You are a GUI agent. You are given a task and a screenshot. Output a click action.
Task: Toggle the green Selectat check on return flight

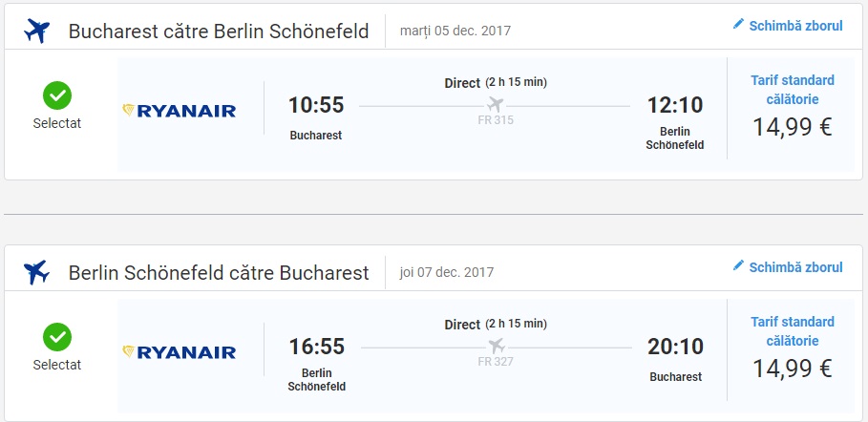coord(57,337)
